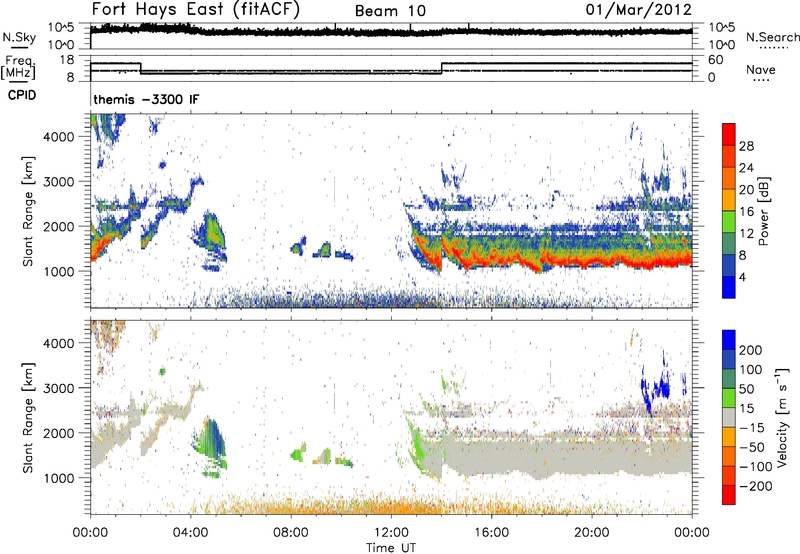Click the blue bottom of the Power color bar
800x554 pixels.
pyautogui.click(x=729, y=288)
